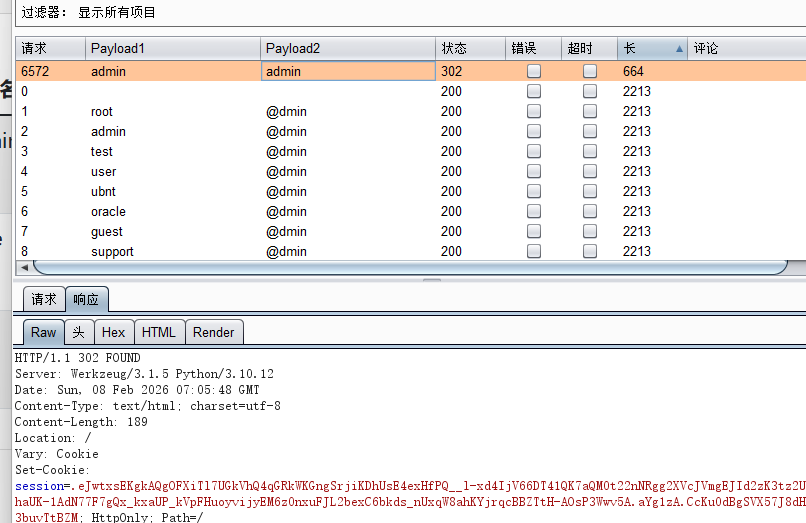Toggle 超时 checkbox for the root row
Viewport: 806px width, 523px height.
click(590, 111)
